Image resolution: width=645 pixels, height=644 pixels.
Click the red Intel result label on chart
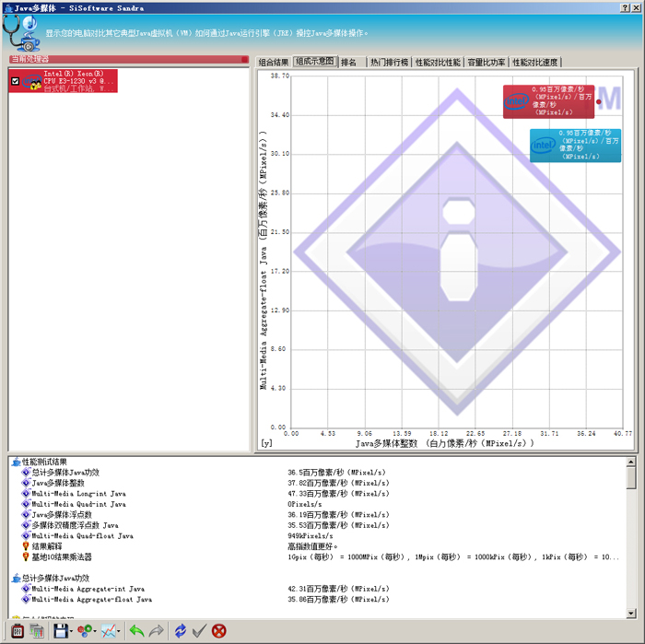(x=549, y=101)
